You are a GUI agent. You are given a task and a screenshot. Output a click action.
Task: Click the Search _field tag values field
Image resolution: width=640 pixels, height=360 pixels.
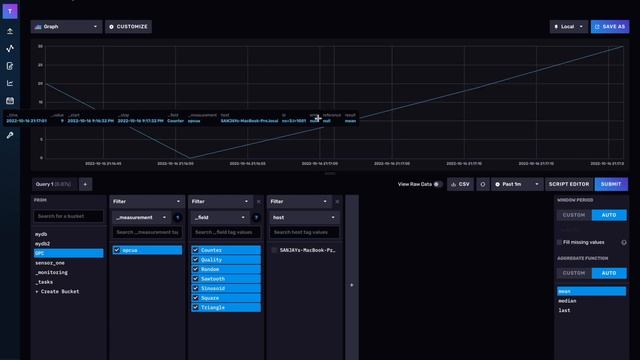(226, 232)
